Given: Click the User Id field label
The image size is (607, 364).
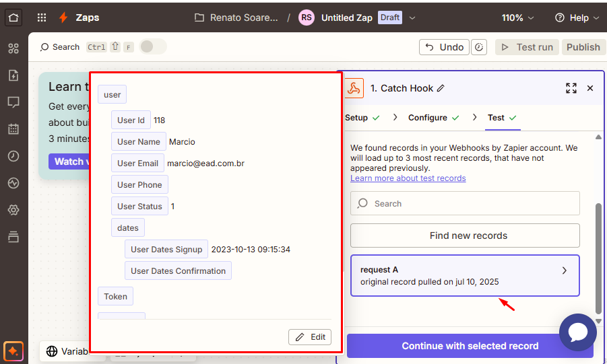Looking at the screenshot, I should [131, 120].
